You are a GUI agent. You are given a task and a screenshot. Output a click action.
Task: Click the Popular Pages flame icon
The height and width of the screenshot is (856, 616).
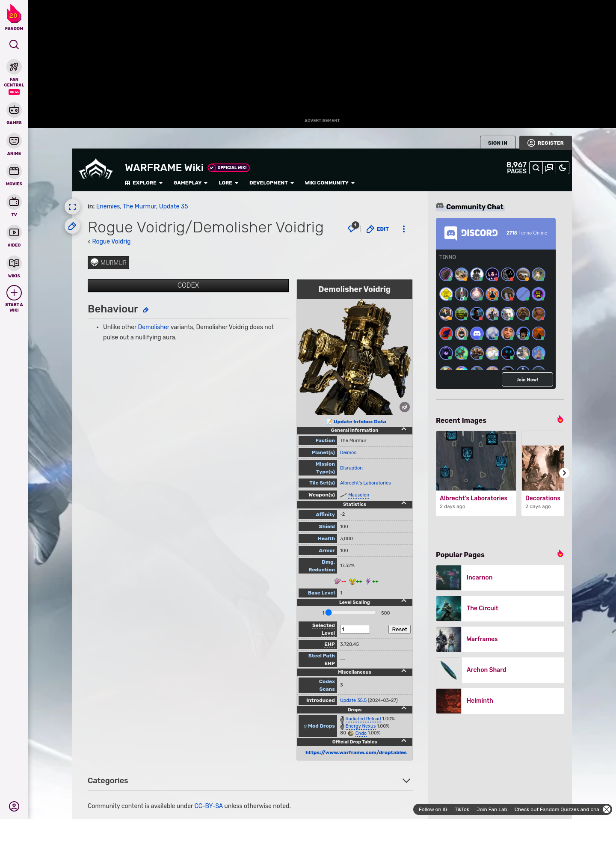560,554
